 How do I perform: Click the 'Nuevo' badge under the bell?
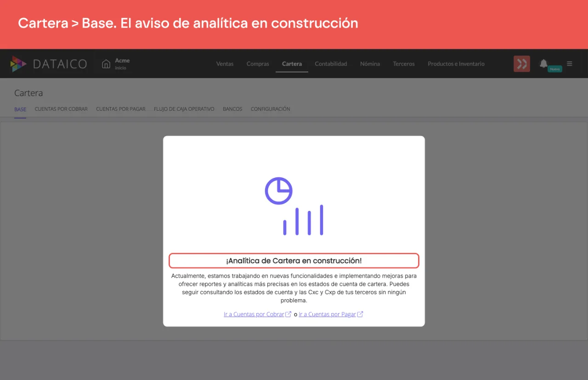555,69
